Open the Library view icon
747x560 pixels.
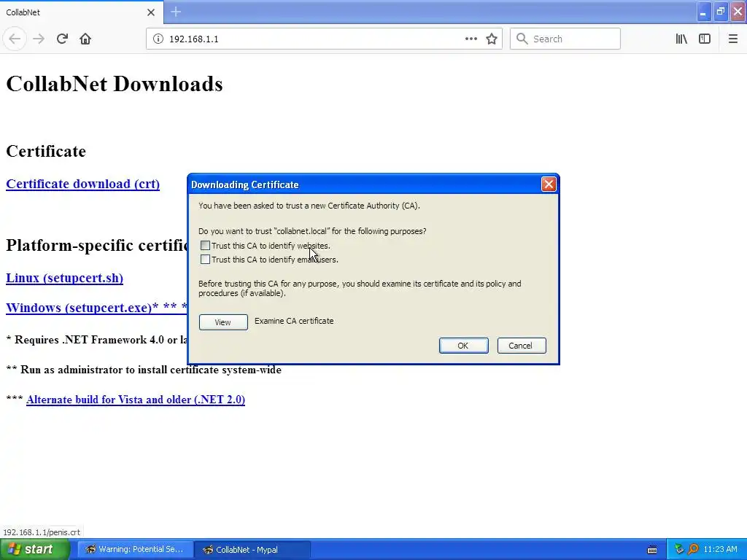point(681,39)
